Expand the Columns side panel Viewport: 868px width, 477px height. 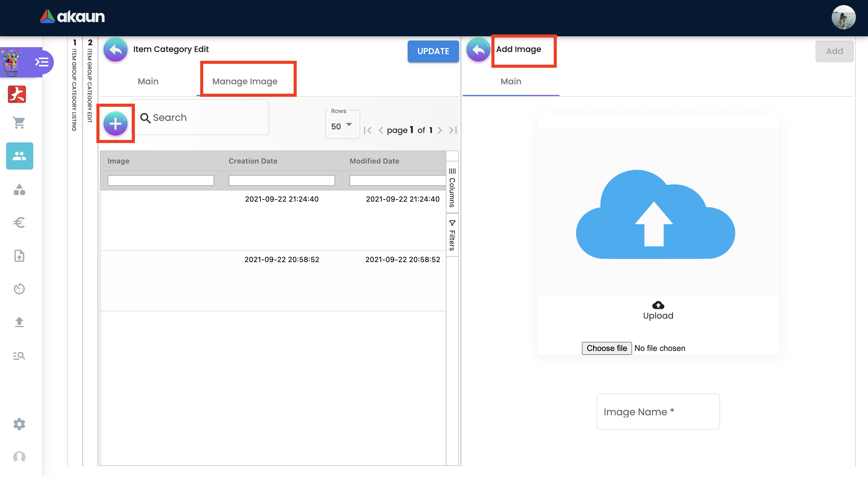click(x=452, y=188)
